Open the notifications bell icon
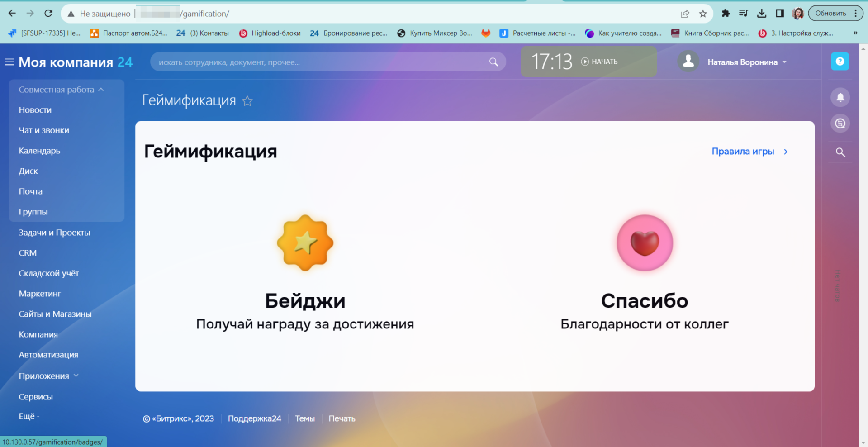 (840, 97)
